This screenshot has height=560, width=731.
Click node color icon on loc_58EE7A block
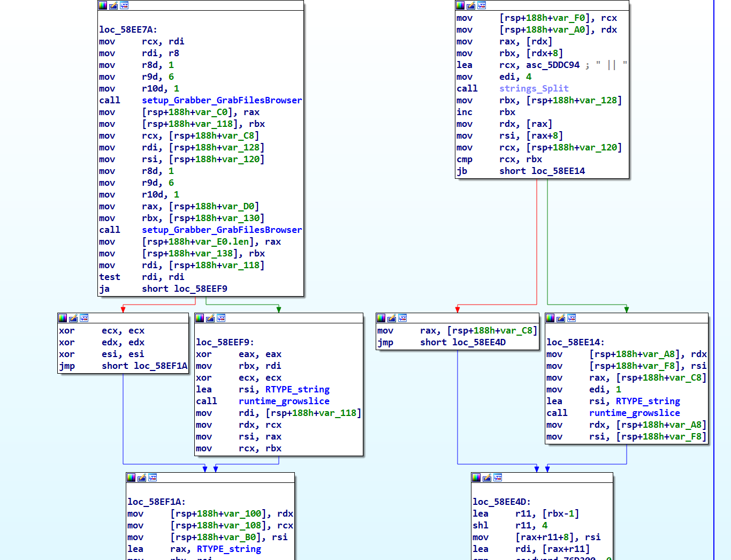(103, 5)
